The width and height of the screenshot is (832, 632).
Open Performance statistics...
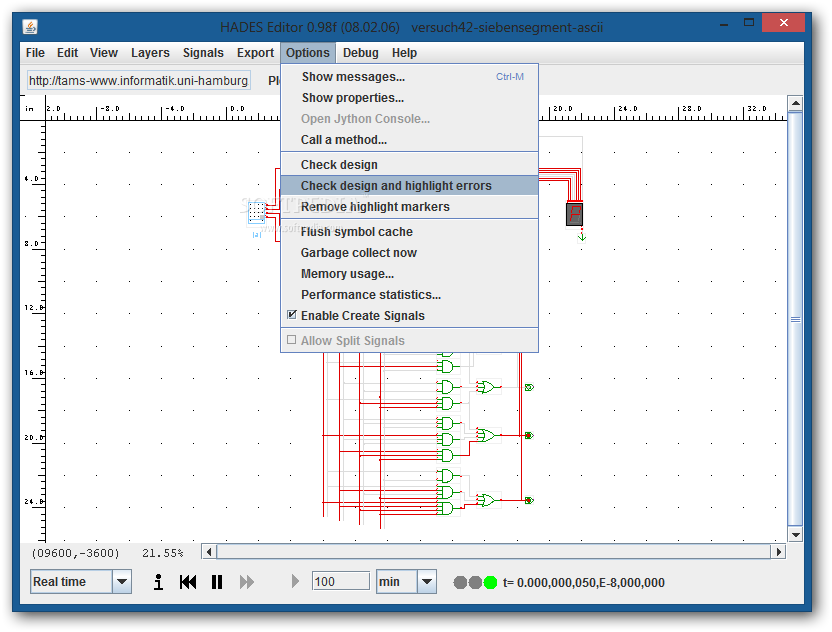pos(409,295)
